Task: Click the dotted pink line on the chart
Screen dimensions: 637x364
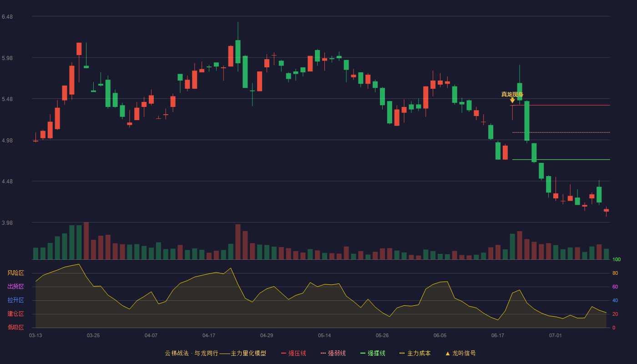Action: [x=561, y=132]
